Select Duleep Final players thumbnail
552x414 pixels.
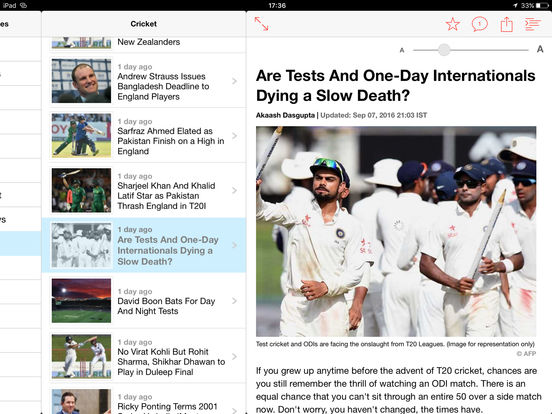81,356
